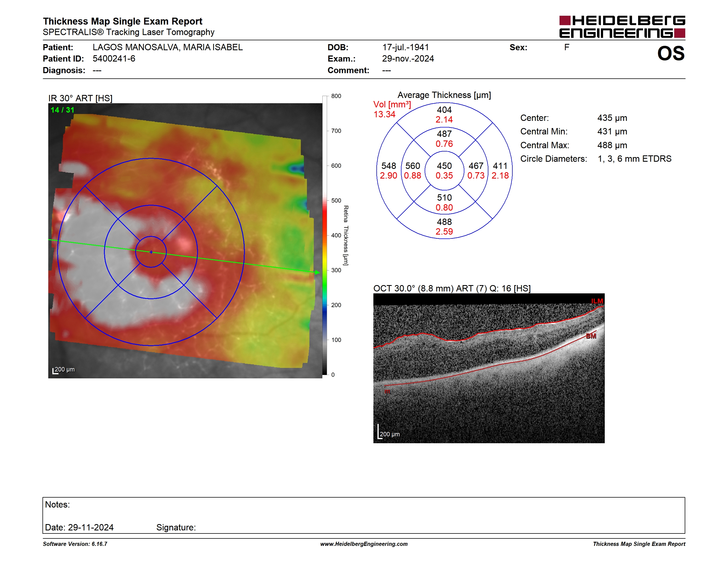Click the Date: 29-11-2024 entry

[x=79, y=528]
